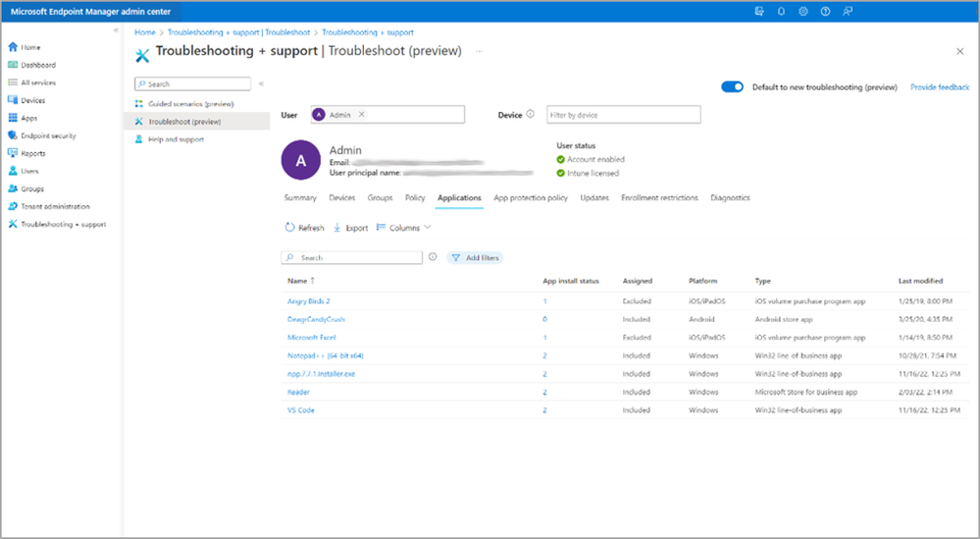Toggle Default to new troubleshooting switch

(x=732, y=87)
